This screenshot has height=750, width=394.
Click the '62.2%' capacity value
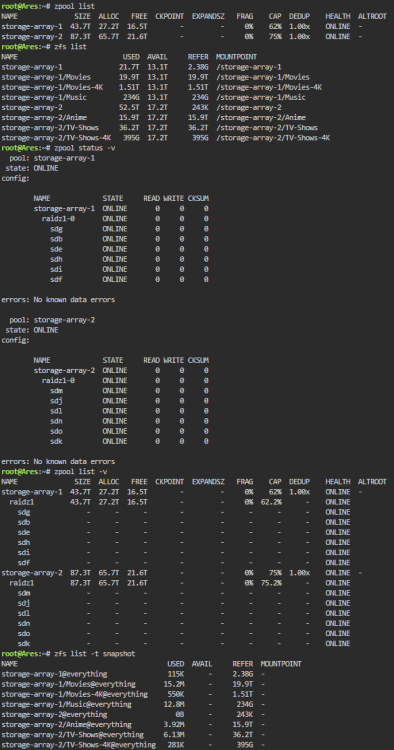(x=271, y=502)
